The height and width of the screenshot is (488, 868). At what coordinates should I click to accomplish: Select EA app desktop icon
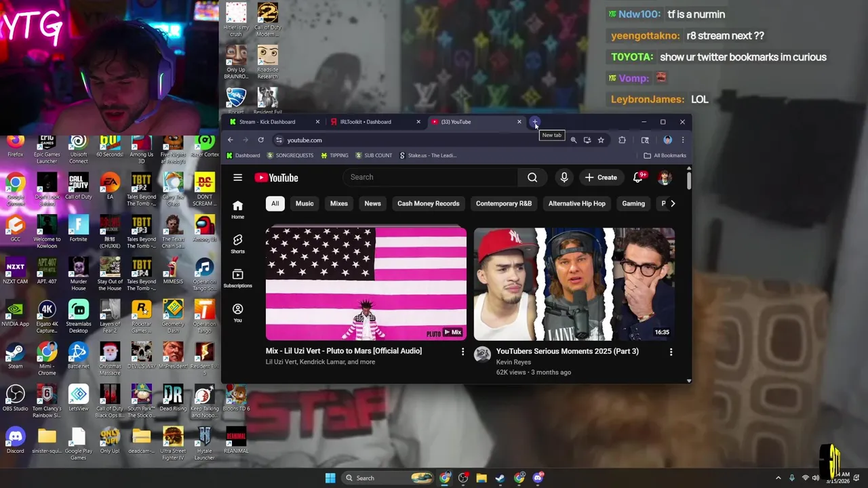click(x=110, y=186)
